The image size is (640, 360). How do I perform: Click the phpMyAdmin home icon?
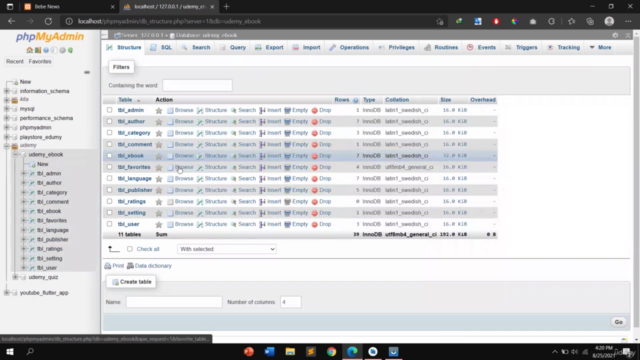click(29, 50)
